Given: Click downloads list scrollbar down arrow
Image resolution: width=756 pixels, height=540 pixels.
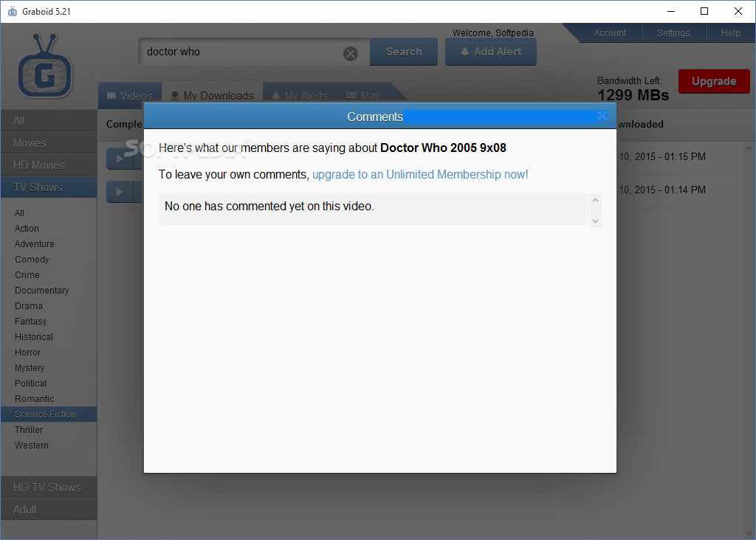Looking at the screenshot, I should 749,533.
